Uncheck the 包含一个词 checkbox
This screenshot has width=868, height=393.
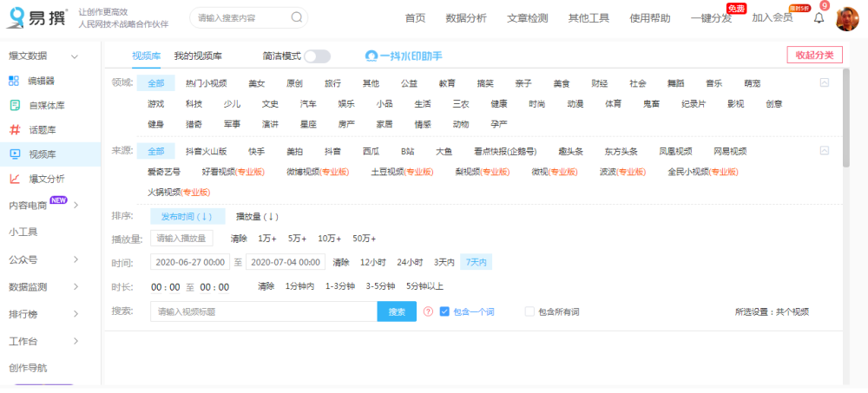[x=444, y=311]
